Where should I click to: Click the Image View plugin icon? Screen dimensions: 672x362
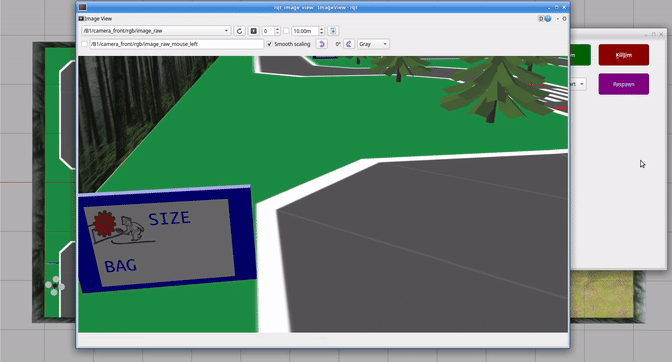[81, 19]
